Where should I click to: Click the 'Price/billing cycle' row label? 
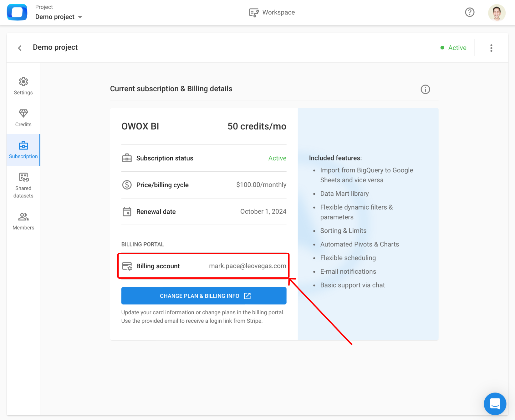click(162, 185)
